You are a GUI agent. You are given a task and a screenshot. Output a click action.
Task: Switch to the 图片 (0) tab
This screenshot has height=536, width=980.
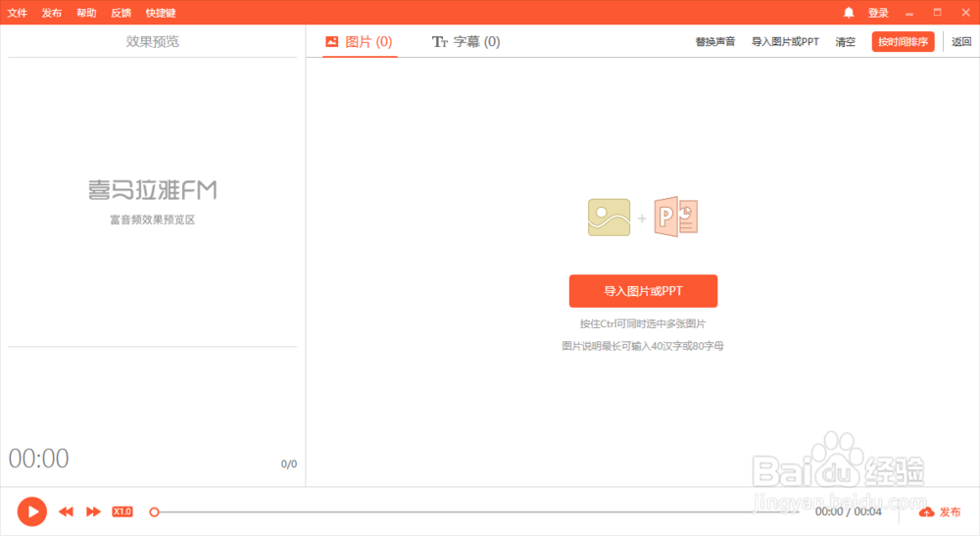click(x=360, y=42)
